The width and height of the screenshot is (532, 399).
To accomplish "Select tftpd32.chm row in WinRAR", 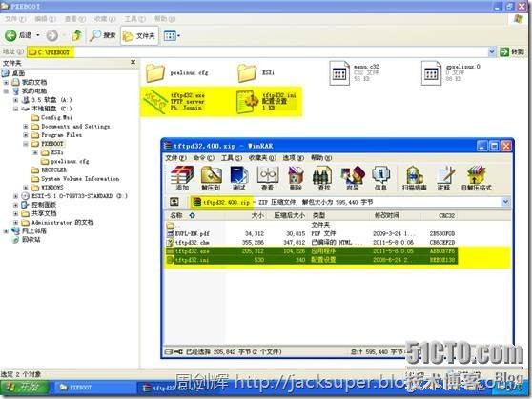I will (x=311, y=243).
